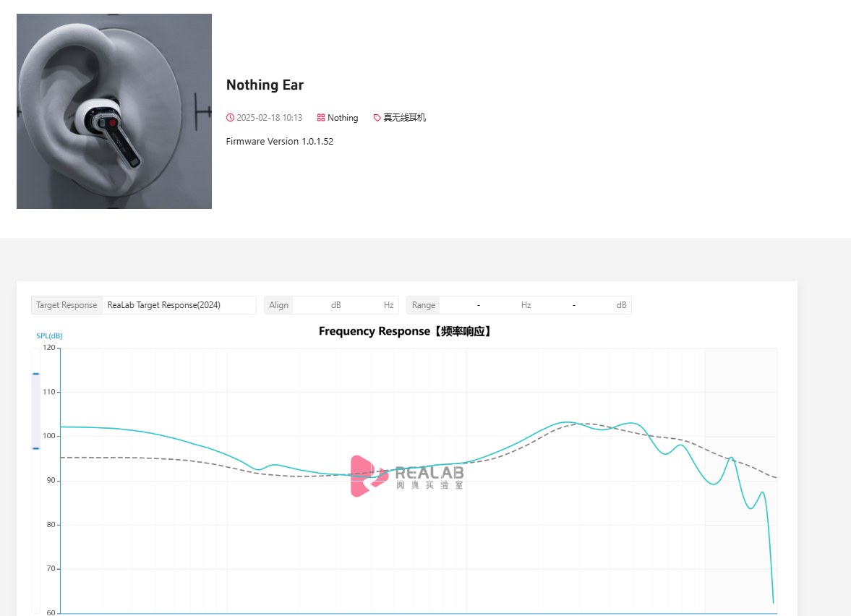Click the Nothing Ear title heading
The height and width of the screenshot is (616, 851).
(265, 85)
